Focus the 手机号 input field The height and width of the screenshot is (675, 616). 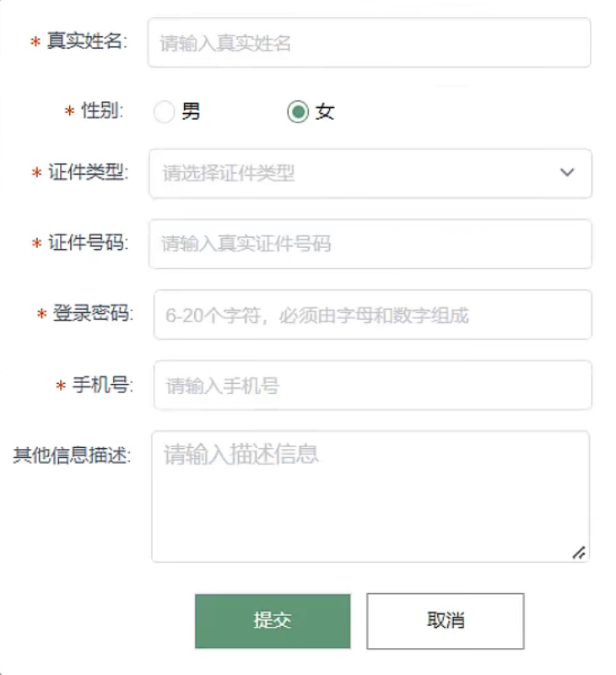pos(372,386)
